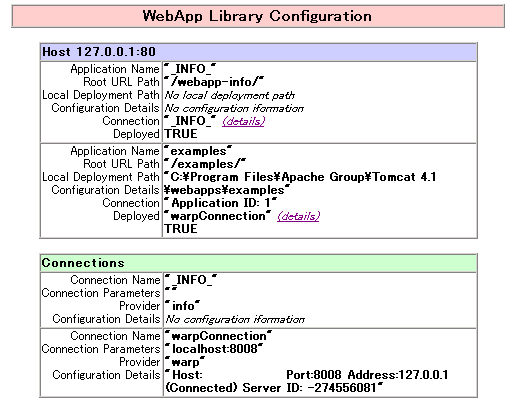Click the first Application Name label
This screenshot has height=403, width=511.
coord(115,69)
